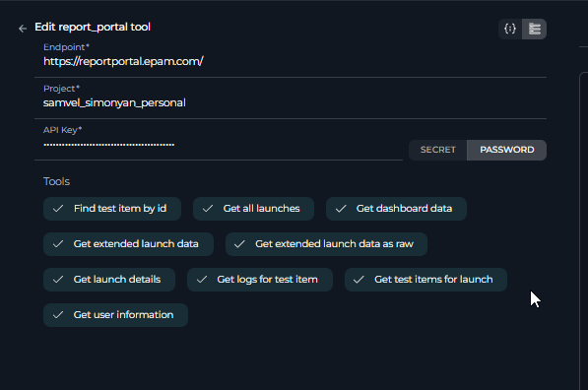The height and width of the screenshot is (390, 588).
Task: Disable Get extended launch data tool
Action: [x=128, y=244]
